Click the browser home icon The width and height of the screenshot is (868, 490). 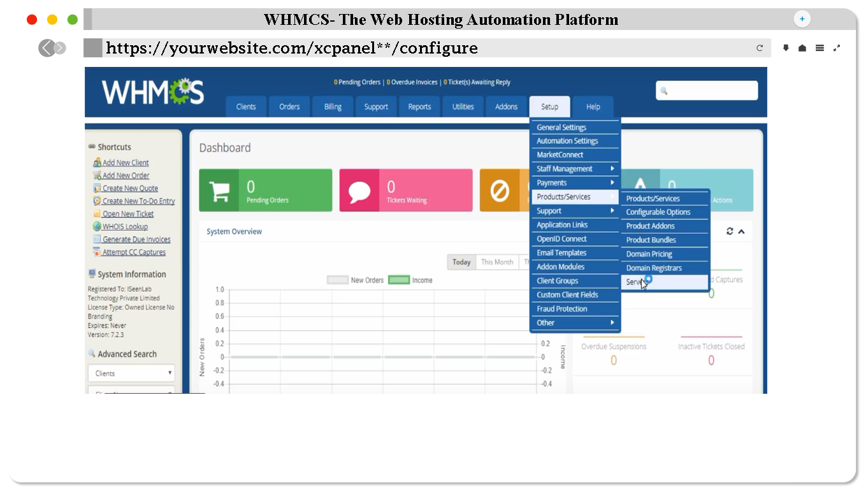[802, 48]
